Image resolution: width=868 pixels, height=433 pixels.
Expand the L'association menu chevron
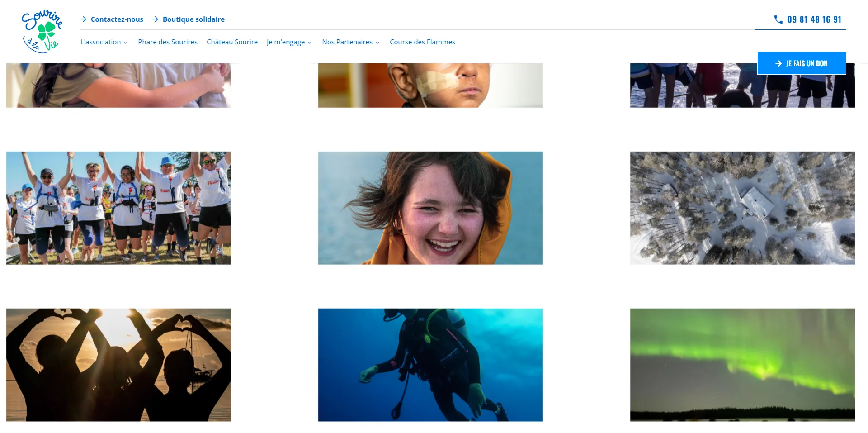pyautogui.click(x=126, y=43)
